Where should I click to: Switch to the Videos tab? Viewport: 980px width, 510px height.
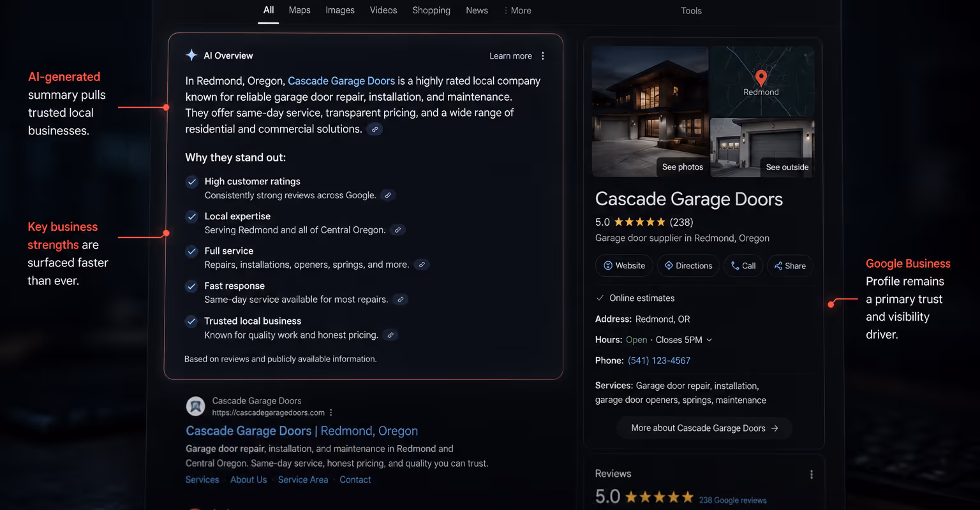click(383, 10)
